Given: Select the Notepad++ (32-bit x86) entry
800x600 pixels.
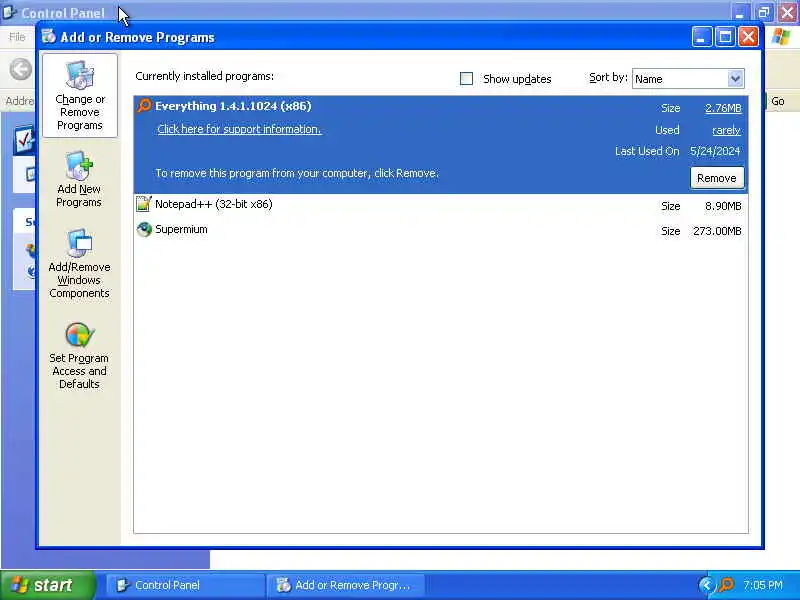Looking at the screenshot, I should point(441,205).
